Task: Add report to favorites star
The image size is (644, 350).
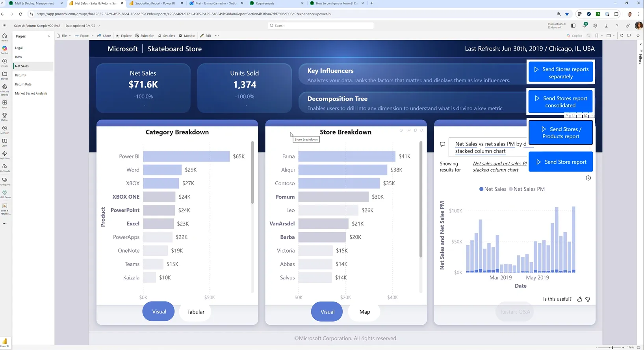Action: pos(638,35)
